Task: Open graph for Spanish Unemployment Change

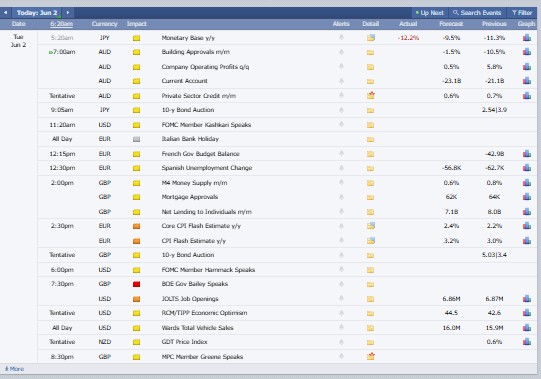Action: click(527, 168)
